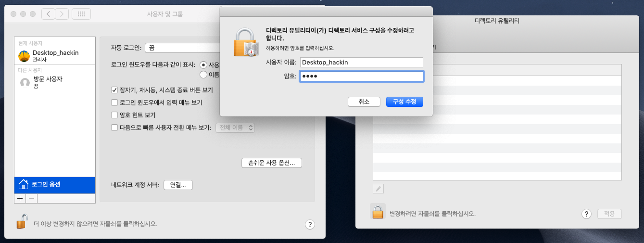The image size is (644, 243).
Task: Click the 연결... button
Action: (x=178, y=185)
